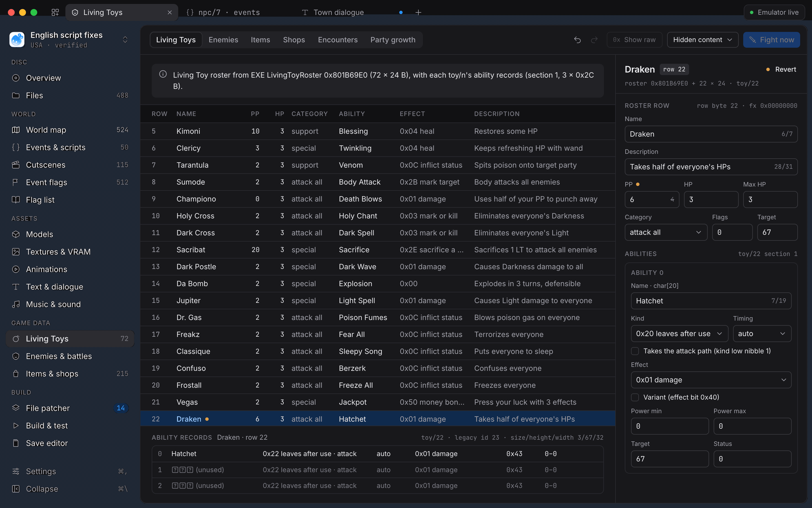Viewport: 812px width, 508px height.
Task: Expand the project switcher chevrons
Action: click(x=125, y=40)
